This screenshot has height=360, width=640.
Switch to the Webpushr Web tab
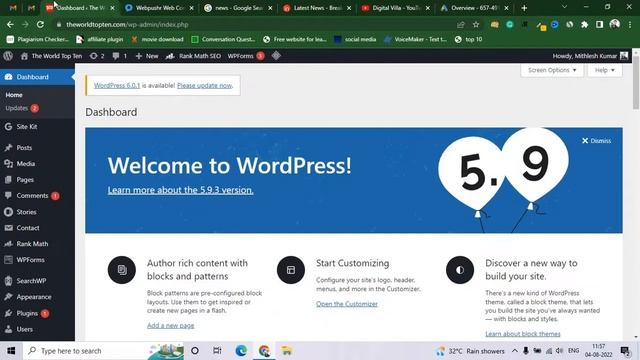(x=159, y=8)
